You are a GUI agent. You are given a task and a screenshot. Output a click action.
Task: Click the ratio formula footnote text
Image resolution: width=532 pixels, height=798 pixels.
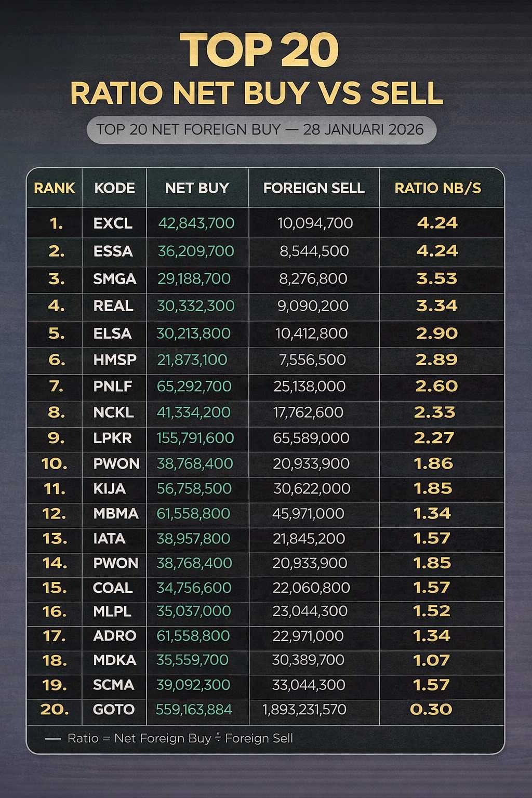[180, 738]
